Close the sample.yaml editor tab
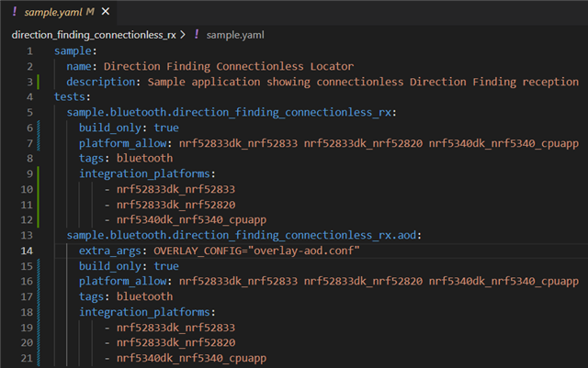The width and height of the screenshot is (588, 368). pyautogui.click(x=106, y=12)
